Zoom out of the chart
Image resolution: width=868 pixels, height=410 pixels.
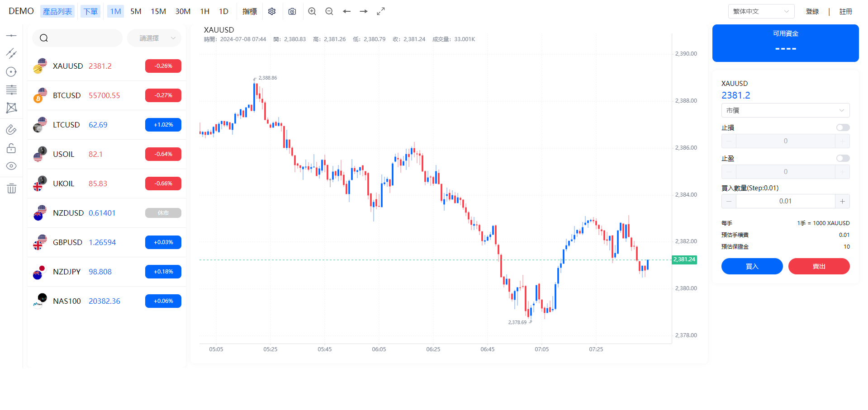[329, 11]
